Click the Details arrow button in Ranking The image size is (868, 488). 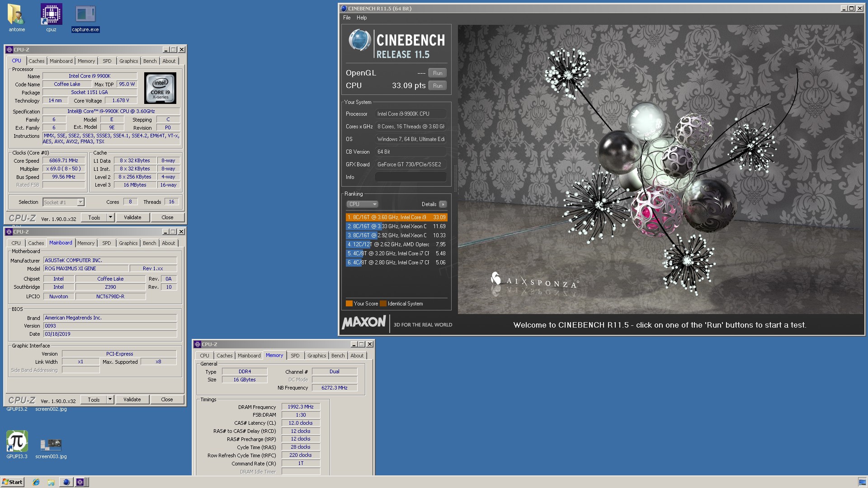[x=443, y=204]
